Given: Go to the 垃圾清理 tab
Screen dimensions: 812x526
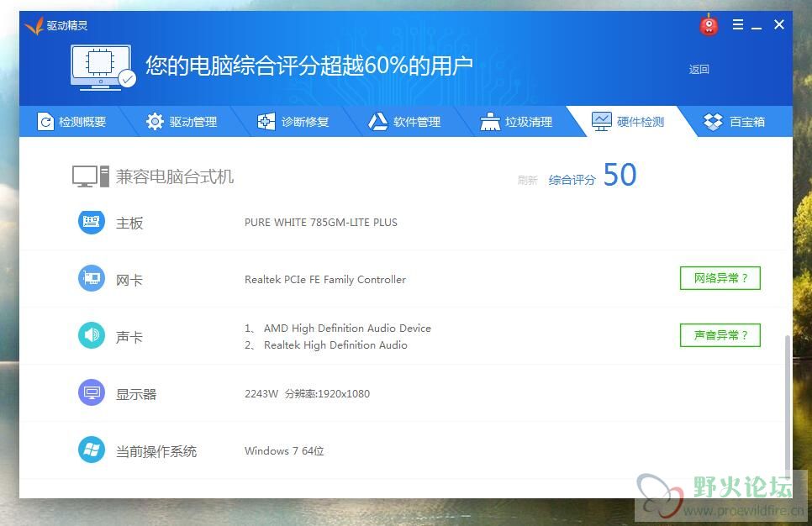Looking at the screenshot, I should pyautogui.click(x=516, y=122).
